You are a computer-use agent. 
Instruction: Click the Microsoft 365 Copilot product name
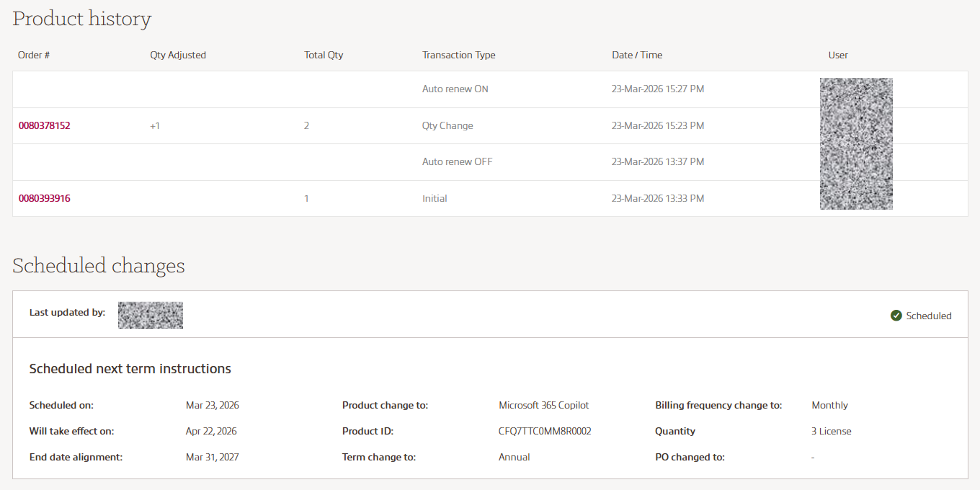click(544, 405)
